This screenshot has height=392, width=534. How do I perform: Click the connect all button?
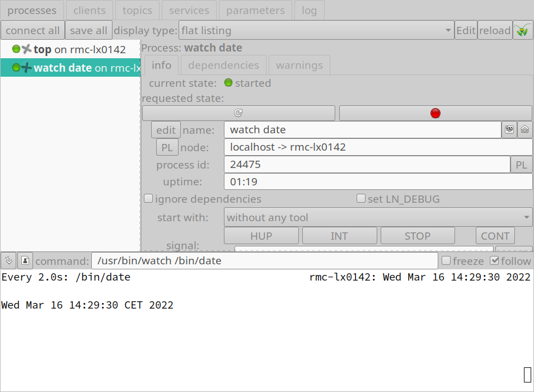(x=32, y=30)
